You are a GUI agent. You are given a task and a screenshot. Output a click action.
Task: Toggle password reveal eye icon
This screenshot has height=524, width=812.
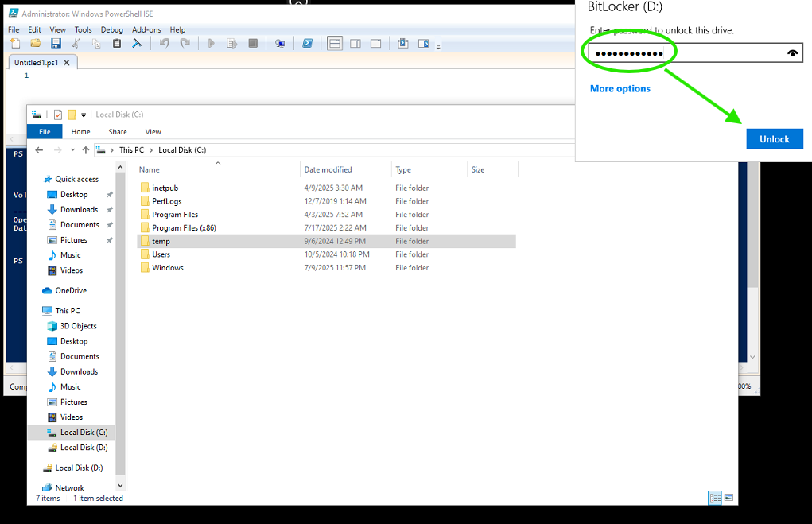click(x=792, y=52)
